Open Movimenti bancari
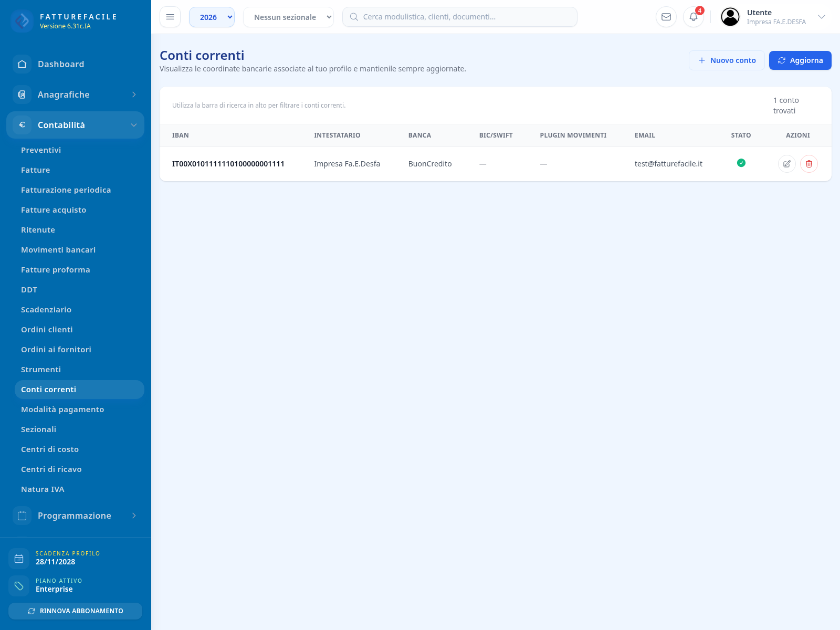Viewport: 840px width, 630px height. click(x=79, y=250)
